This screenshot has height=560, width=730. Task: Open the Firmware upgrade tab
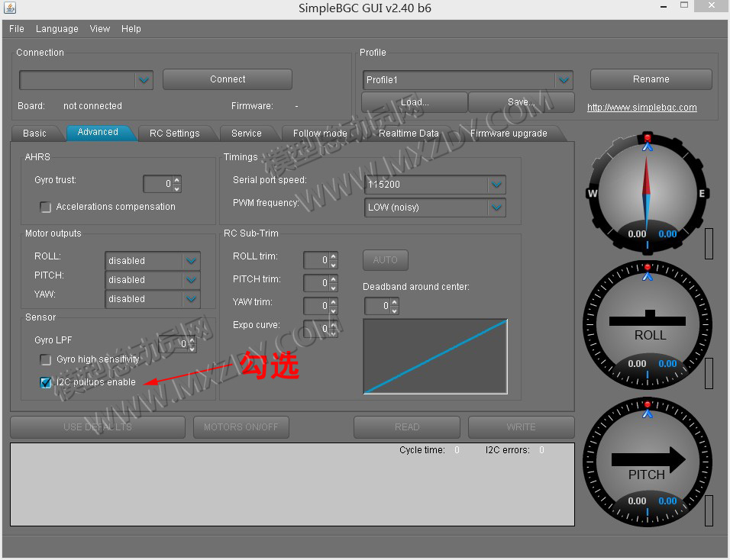509,134
